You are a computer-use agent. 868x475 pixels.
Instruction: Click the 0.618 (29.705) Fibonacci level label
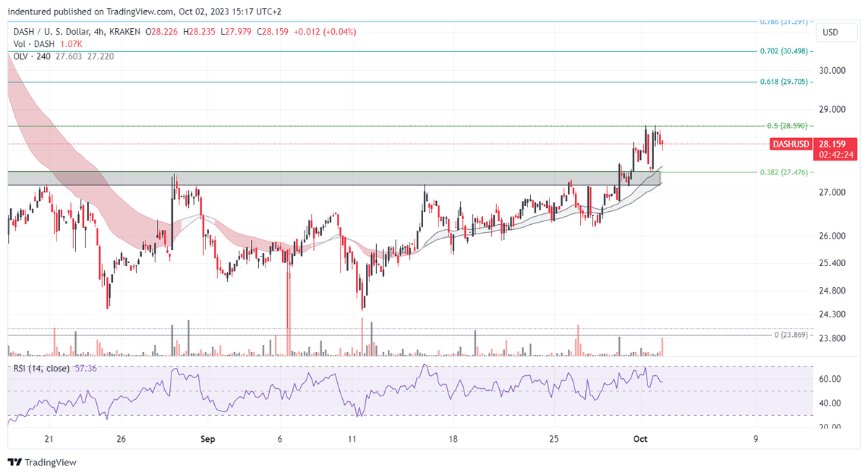click(x=784, y=82)
